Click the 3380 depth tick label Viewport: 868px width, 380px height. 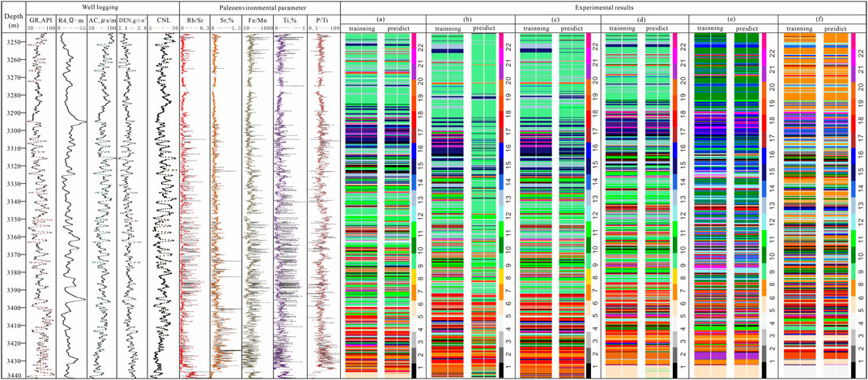coord(12,272)
